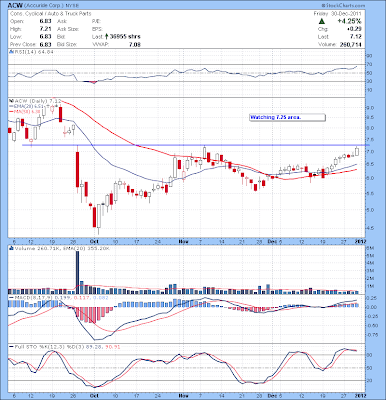Click the green Last-trade arrow near 36955 shrs
The width and height of the screenshot is (386, 400).
(107, 36)
